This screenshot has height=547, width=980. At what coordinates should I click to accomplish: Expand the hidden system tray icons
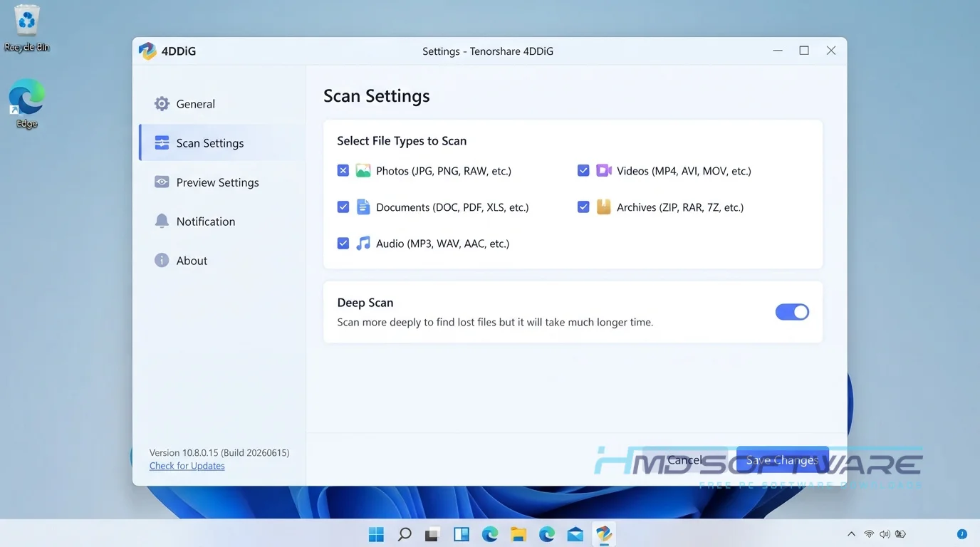[851, 534]
